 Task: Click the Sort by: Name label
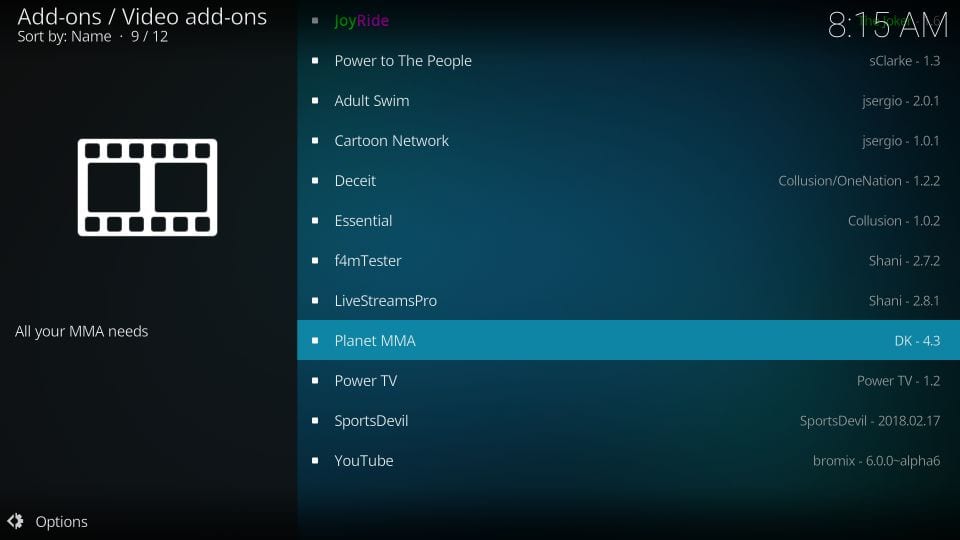(x=64, y=36)
